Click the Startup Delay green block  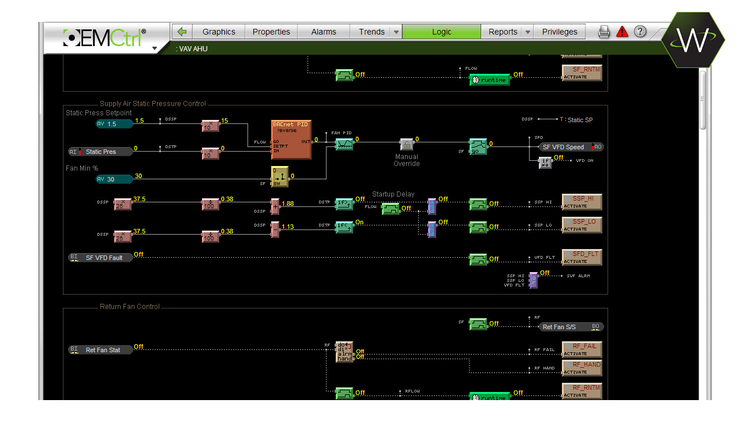390,208
